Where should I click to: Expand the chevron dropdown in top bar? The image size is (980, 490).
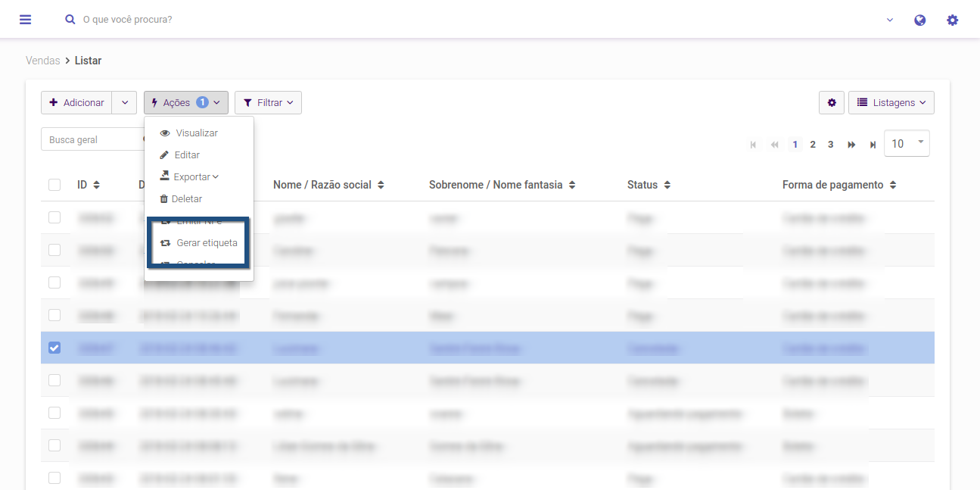890,20
